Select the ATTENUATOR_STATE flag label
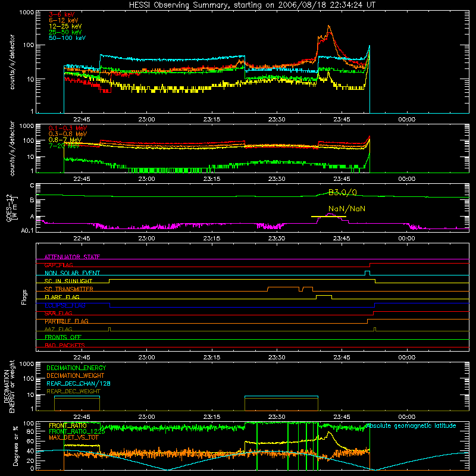Viewport: 476px width, 476px height. [72, 257]
